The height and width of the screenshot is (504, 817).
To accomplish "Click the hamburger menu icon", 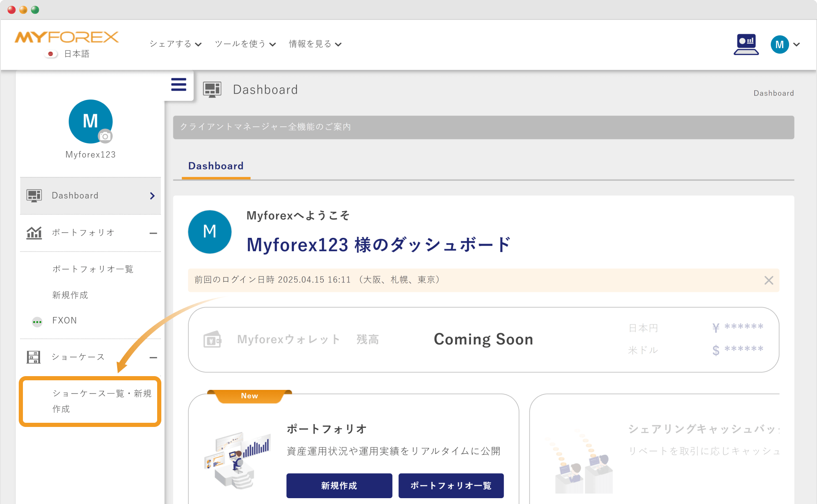I will [x=178, y=85].
